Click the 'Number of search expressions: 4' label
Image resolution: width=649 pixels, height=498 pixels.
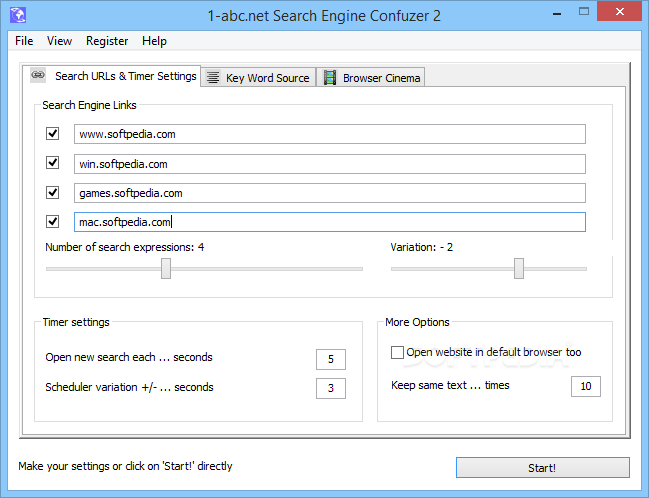click(x=125, y=247)
